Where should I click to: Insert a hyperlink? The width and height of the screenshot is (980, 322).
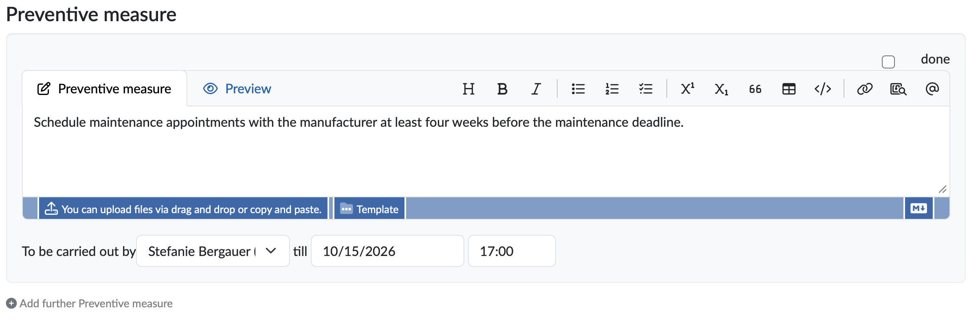865,89
